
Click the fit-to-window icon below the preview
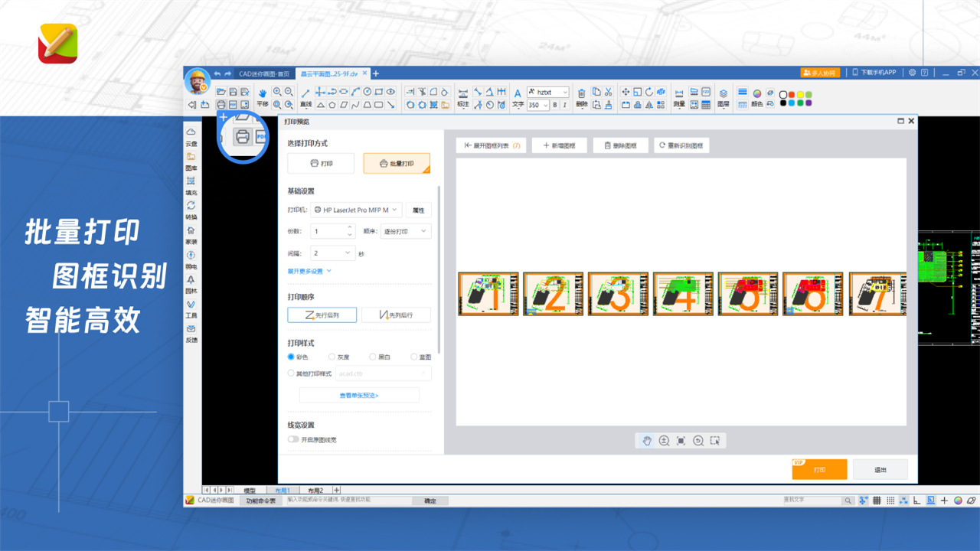(681, 441)
